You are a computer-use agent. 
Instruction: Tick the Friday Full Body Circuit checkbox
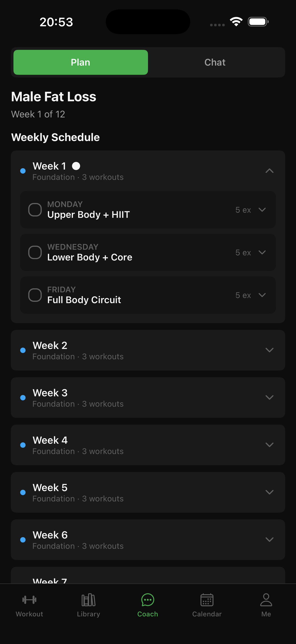pos(35,295)
